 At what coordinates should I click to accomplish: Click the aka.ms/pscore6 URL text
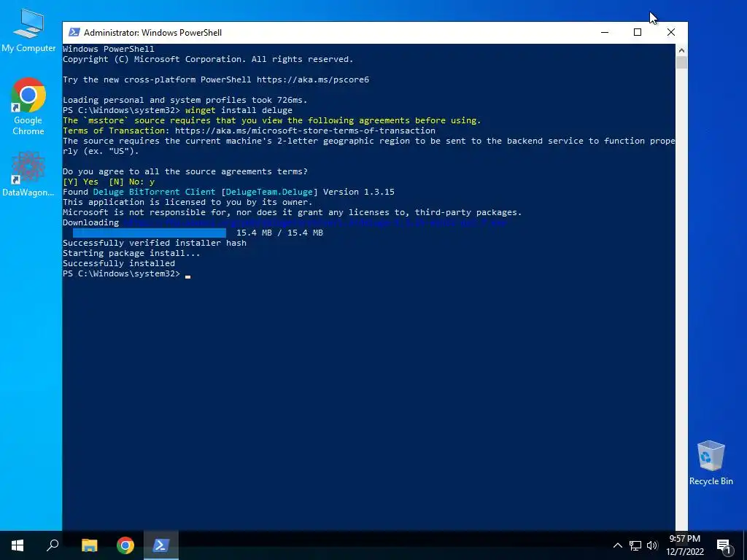point(312,79)
